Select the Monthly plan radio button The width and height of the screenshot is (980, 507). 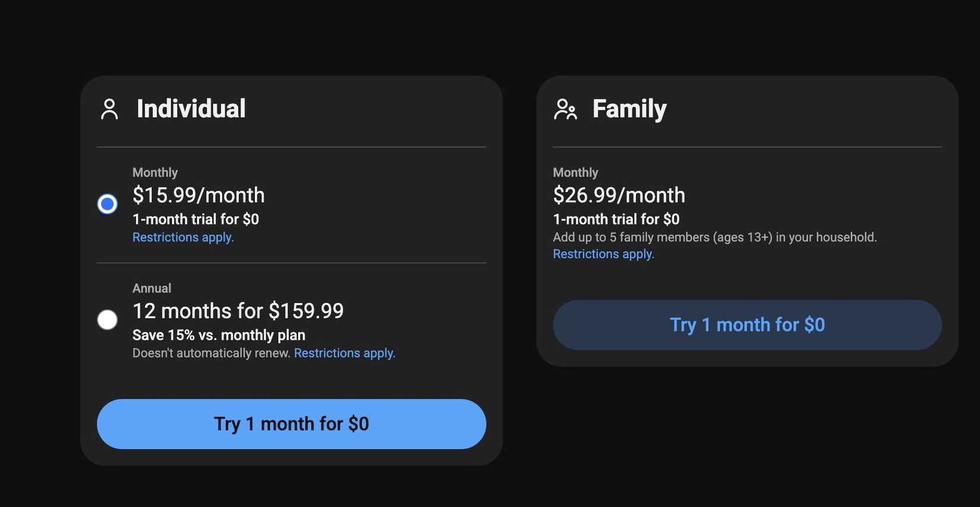[x=108, y=204]
